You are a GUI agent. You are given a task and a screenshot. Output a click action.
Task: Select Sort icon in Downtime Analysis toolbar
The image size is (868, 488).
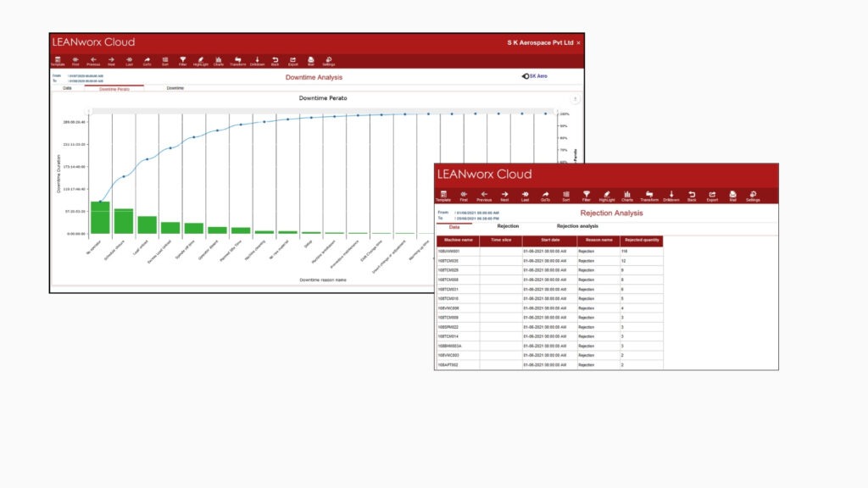pyautogui.click(x=165, y=61)
